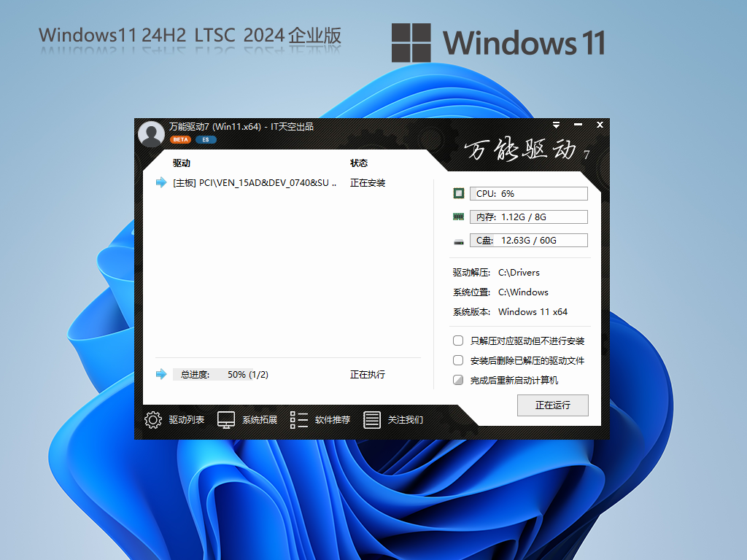Click the CPU usage display field

click(528, 192)
